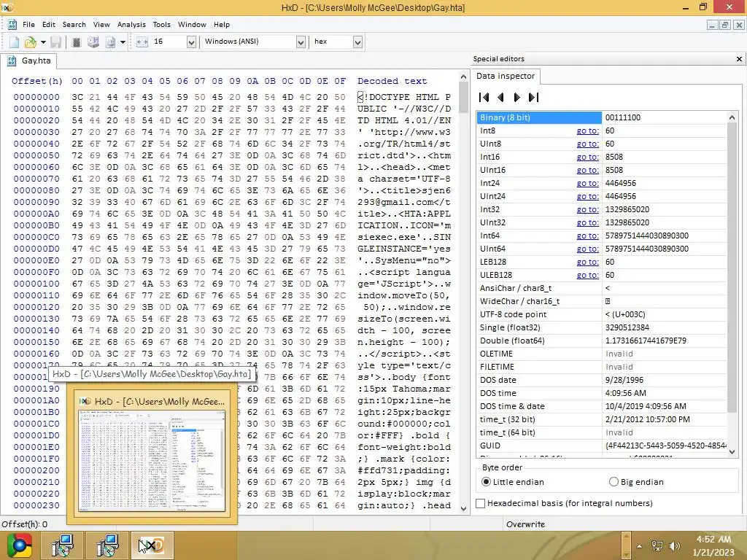Click the binary value 00111100 field
Viewport: 747px width, 560px height.
(664, 117)
